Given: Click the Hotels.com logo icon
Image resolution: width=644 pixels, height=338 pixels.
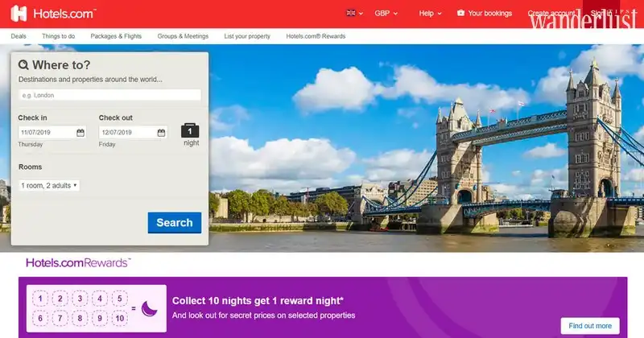Looking at the screenshot, I should [19, 13].
